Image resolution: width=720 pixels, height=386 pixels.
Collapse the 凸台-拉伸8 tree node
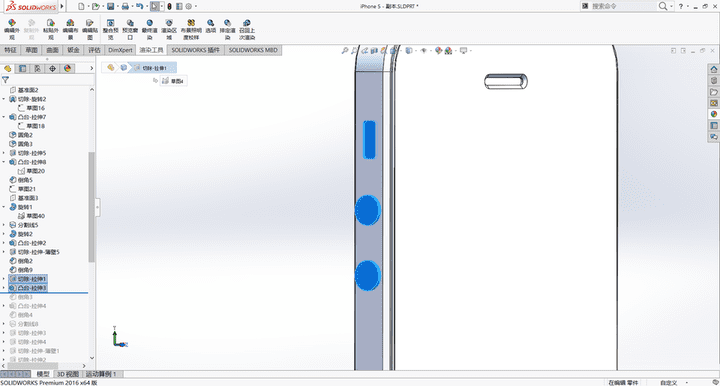pyautogui.click(x=4, y=162)
